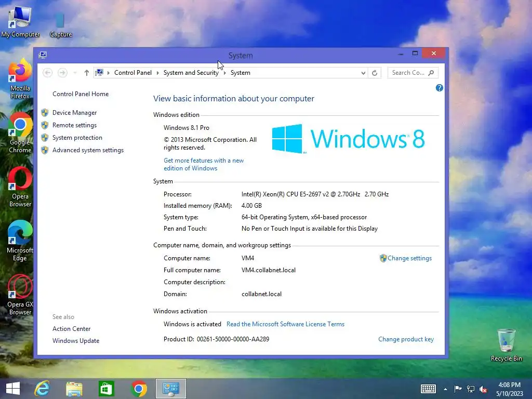This screenshot has height=399, width=532.
Task: Launch the Opera GX Browser shortcut
Action: coord(20,295)
